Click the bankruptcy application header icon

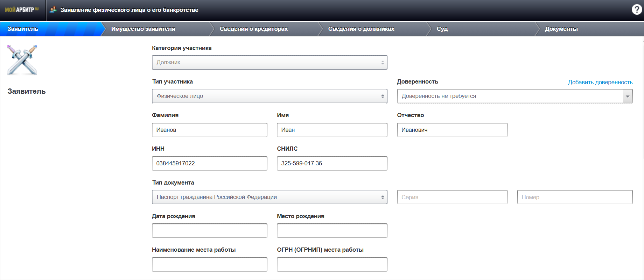(53, 10)
